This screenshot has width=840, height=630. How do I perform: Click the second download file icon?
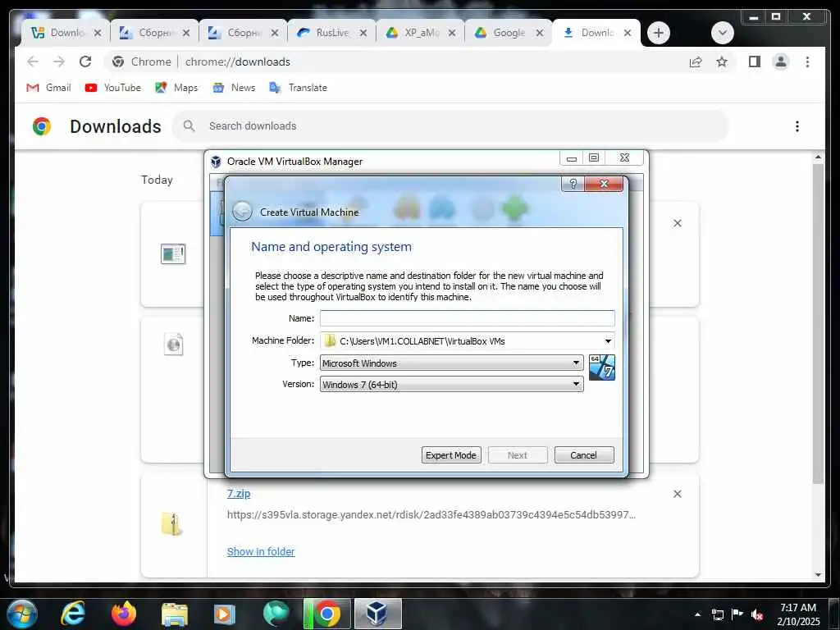click(x=174, y=344)
